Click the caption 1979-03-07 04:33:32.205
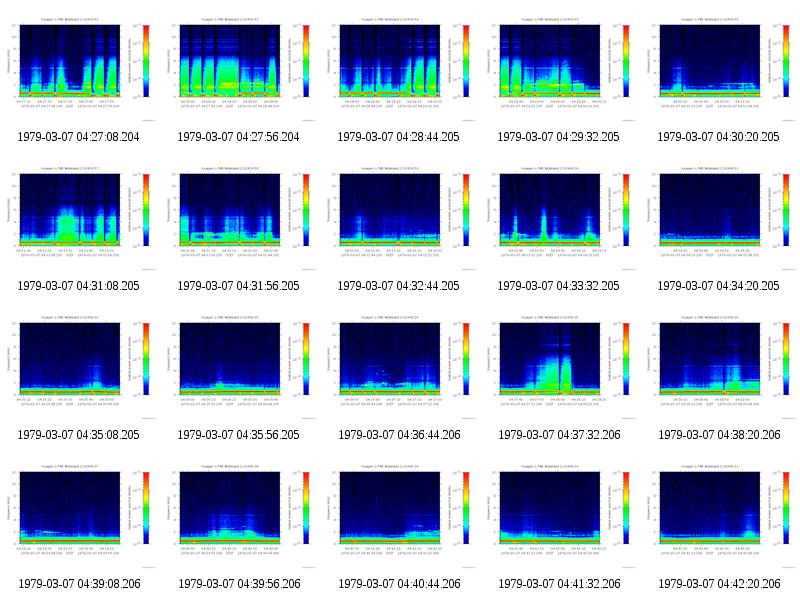This screenshot has height=596, width=800. coord(558,286)
